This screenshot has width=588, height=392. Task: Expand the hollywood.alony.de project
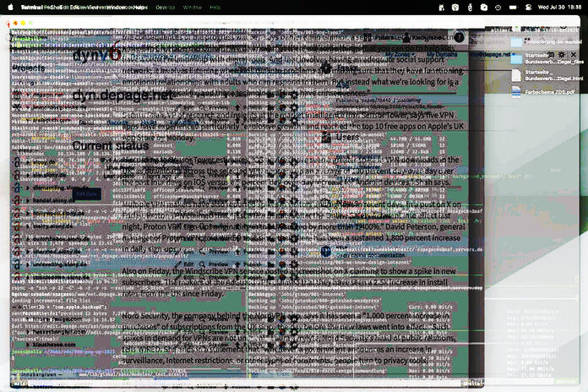[x=28, y=214]
